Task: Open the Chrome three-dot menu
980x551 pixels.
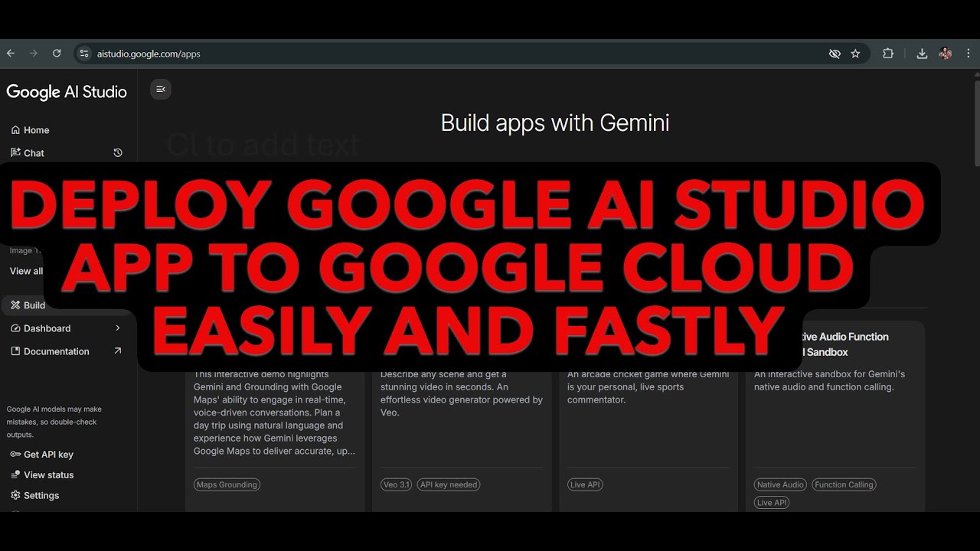Action: [x=969, y=54]
